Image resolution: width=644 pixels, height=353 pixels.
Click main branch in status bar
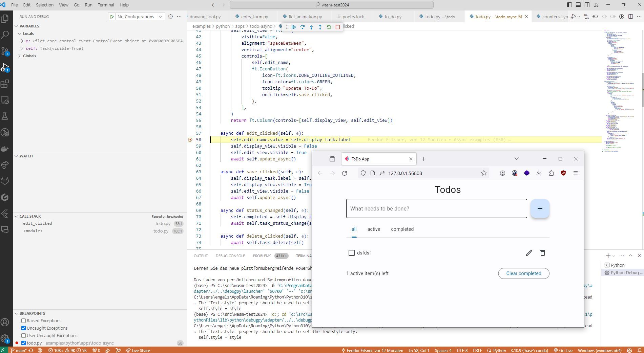(x=18, y=350)
